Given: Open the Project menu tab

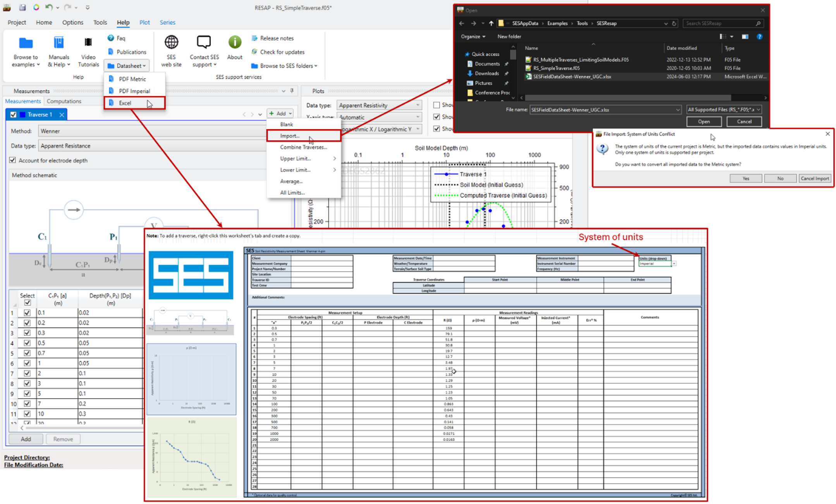Looking at the screenshot, I should click(17, 22).
